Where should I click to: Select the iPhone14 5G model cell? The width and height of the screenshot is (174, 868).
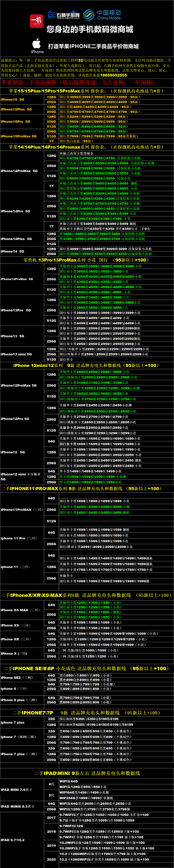coord(22,251)
